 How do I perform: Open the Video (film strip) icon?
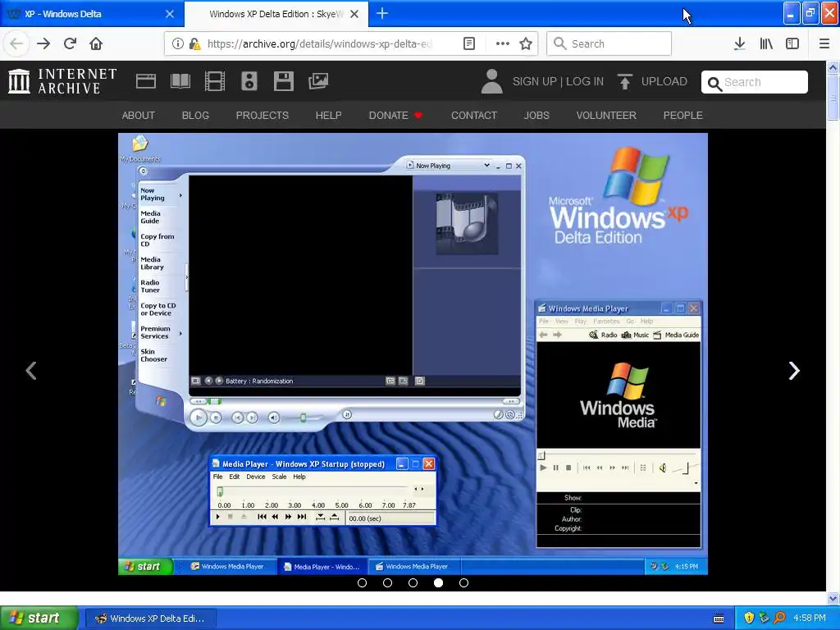point(215,81)
